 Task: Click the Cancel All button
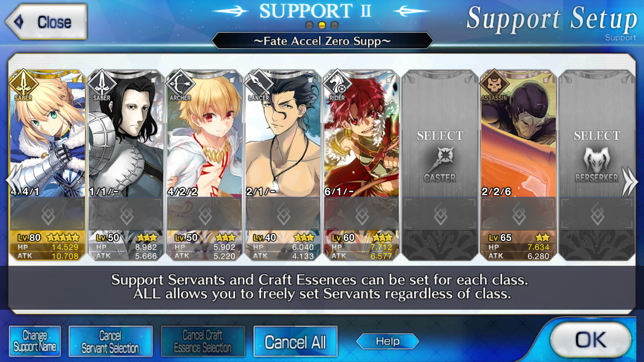[296, 341]
